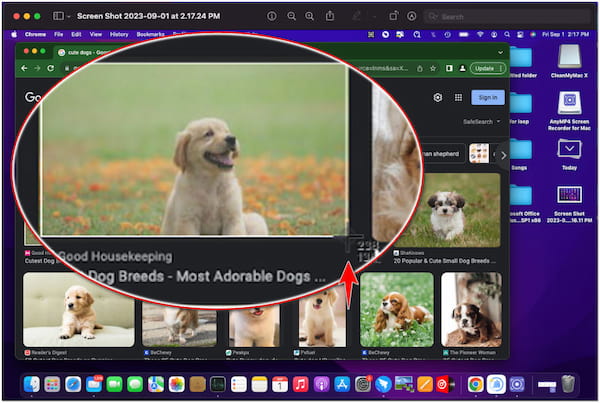
Task: Click the battery status icon
Action: pos(464,34)
